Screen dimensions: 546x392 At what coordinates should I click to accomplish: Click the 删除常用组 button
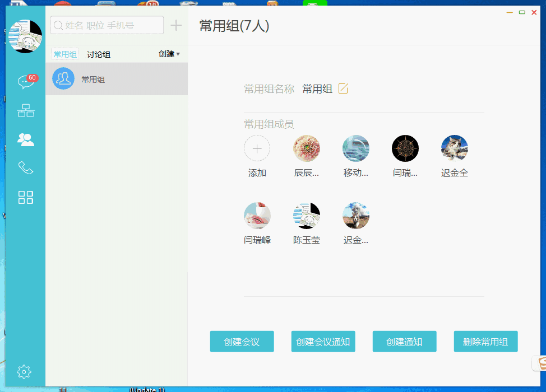coord(485,341)
